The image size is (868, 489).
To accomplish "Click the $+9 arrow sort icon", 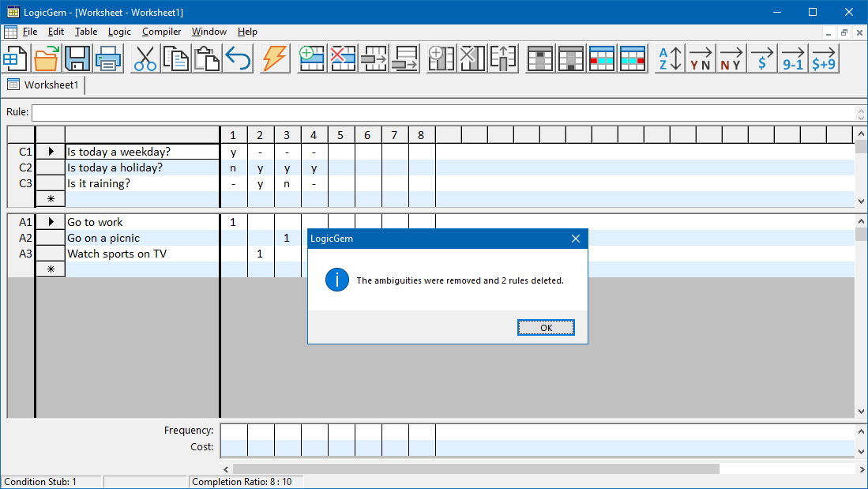I will (x=824, y=58).
